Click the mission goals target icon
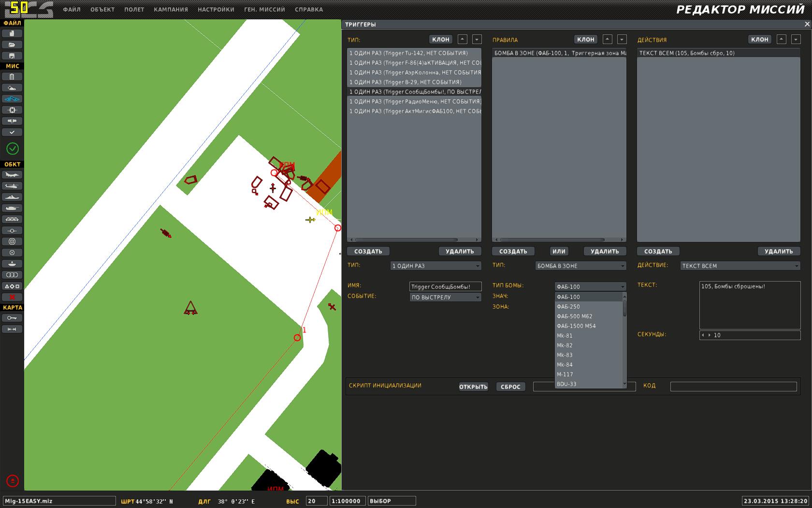This screenshot has height=508, width=812. pos(12,110)
